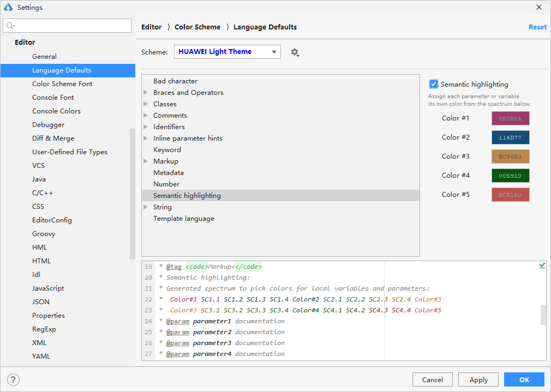Disable the Semantic highlighting checkbox
551x392 pixels.
[433, 84]
